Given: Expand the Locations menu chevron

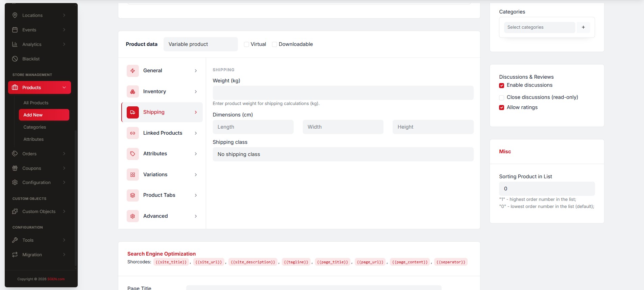Looking at the screenshot, I should [64, 15].
